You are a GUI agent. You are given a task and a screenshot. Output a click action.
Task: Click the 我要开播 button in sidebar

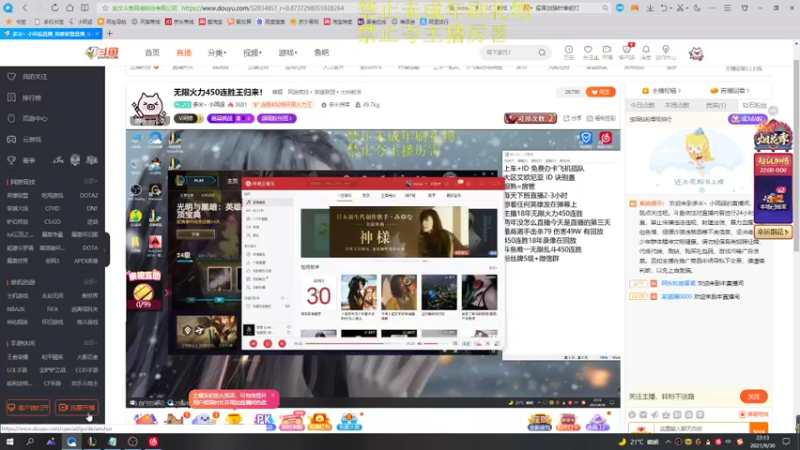[x=77, y=408]
